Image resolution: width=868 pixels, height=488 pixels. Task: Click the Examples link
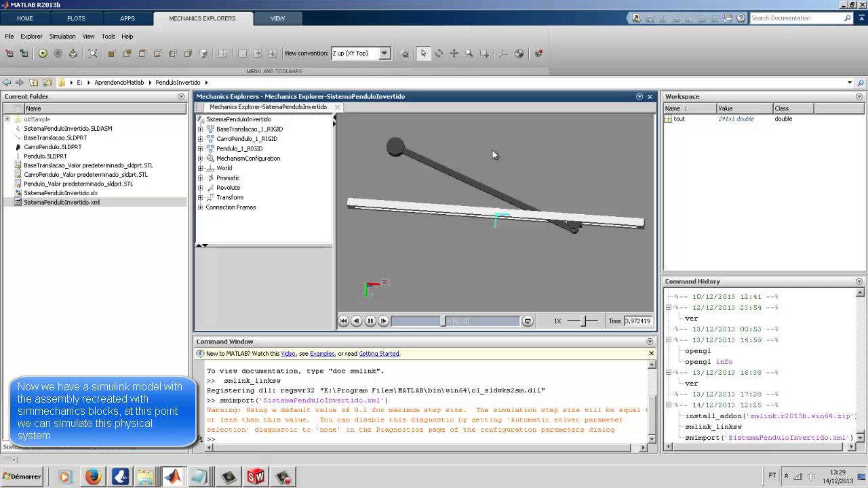[x=322, y=354]
